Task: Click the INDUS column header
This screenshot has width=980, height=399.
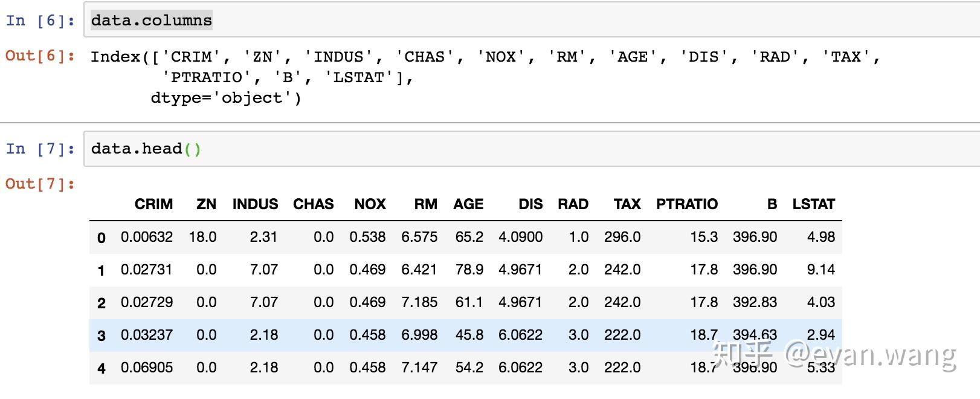Action: pos(255,204)
